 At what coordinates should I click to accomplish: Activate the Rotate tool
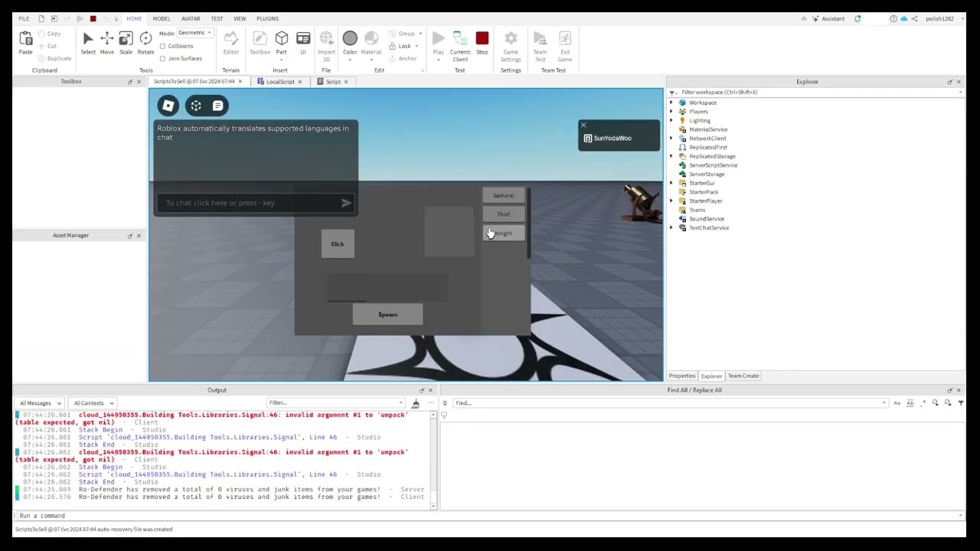[x=145, y=43]
